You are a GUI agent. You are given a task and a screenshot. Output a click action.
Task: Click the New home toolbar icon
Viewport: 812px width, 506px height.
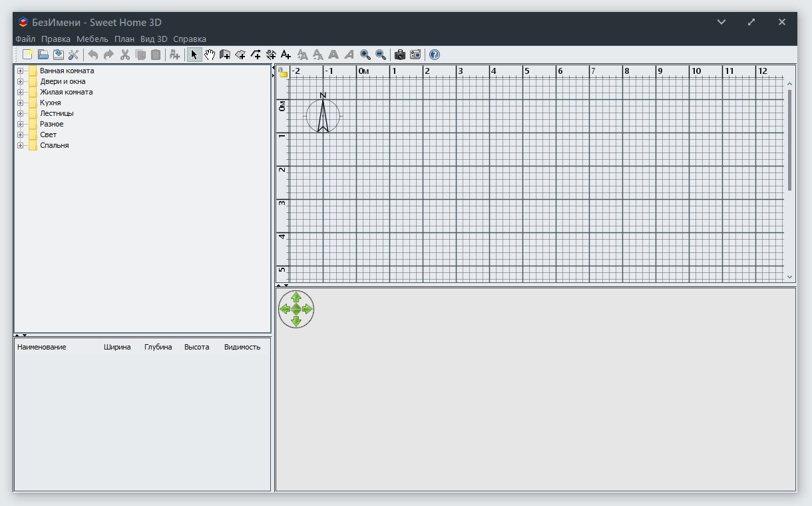click(27, 55)
